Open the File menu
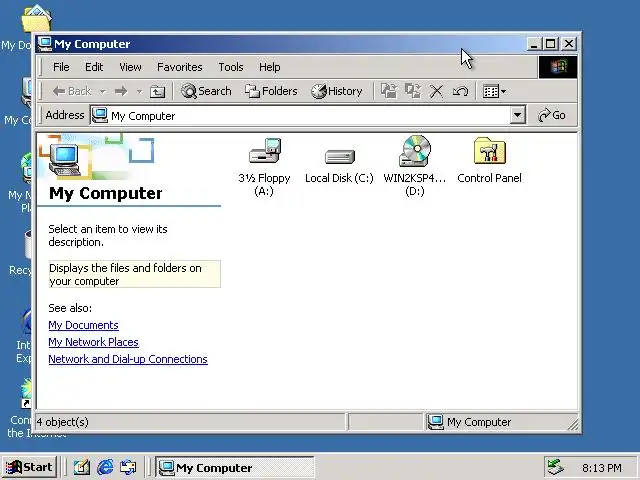The width and height of the screenshot is (640, 480). [x=61, y=67]
